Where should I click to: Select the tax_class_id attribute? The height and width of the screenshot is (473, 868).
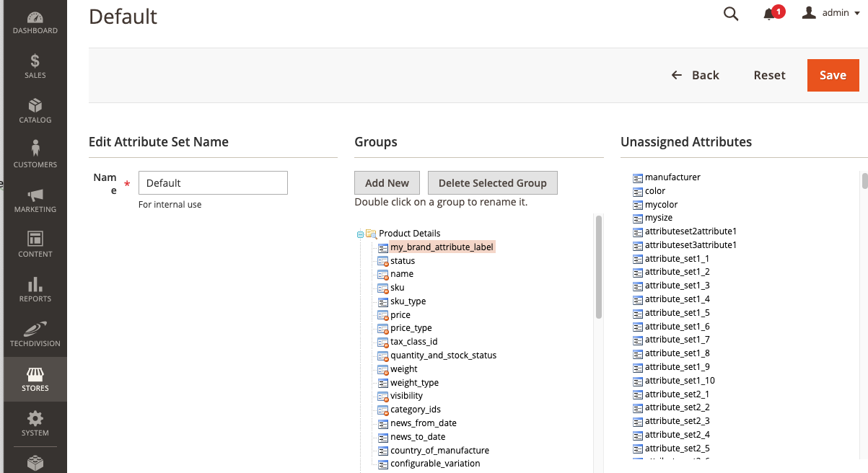414,342
